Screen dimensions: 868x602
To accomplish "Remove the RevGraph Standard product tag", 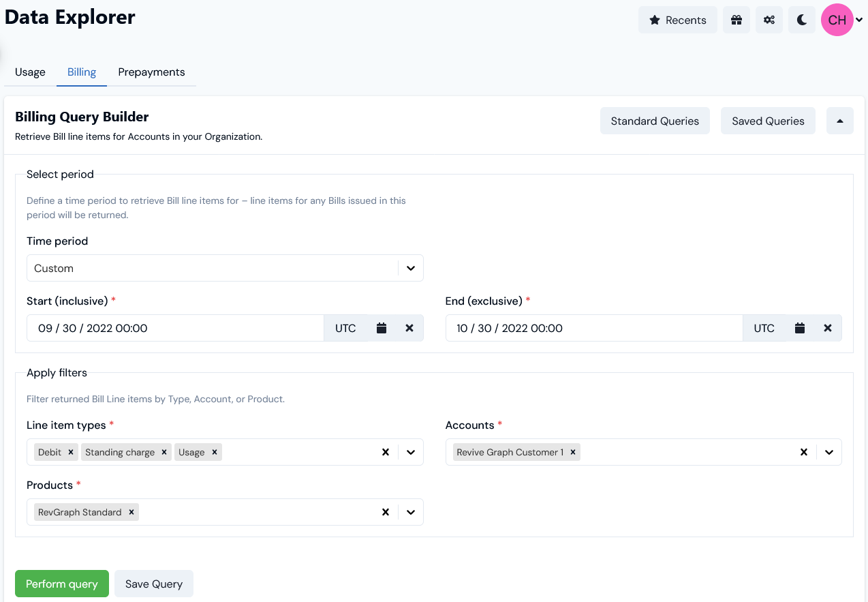I will coord(131,512).
